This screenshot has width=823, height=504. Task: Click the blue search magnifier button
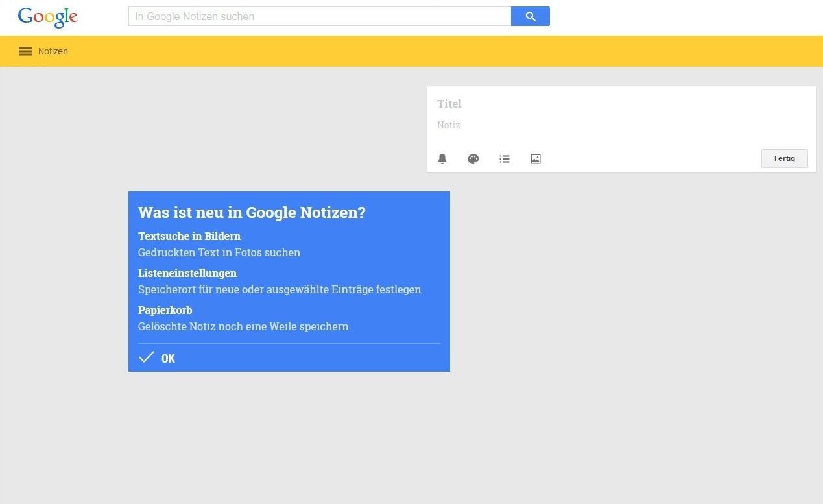531,16
